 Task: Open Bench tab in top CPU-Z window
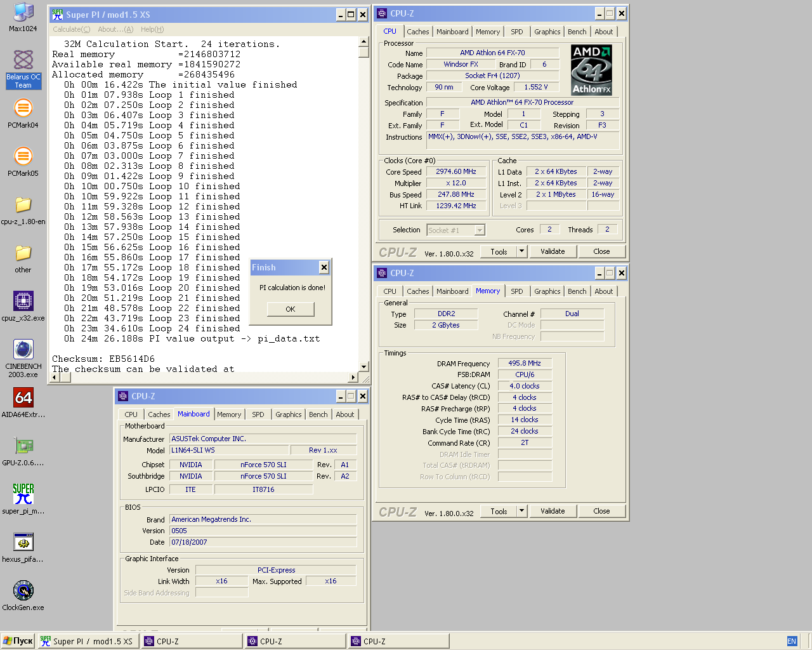pos(577,32)
